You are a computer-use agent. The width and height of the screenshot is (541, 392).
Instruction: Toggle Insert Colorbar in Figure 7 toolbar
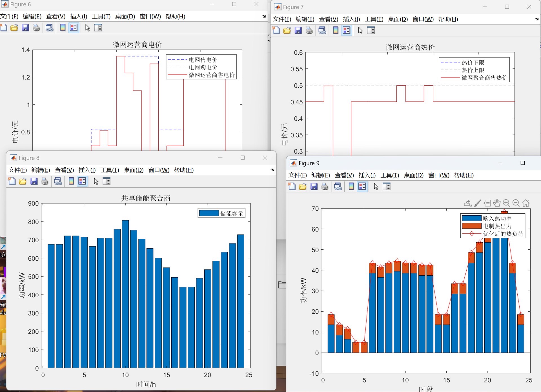tap(336, 30)
